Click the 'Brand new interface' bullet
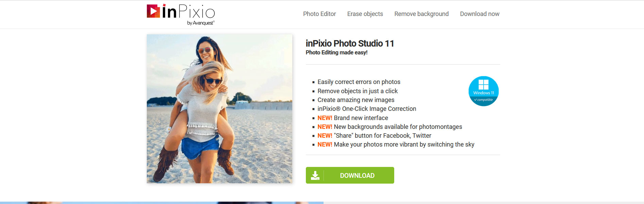This screenshot has height=204, width=644. 353,118
